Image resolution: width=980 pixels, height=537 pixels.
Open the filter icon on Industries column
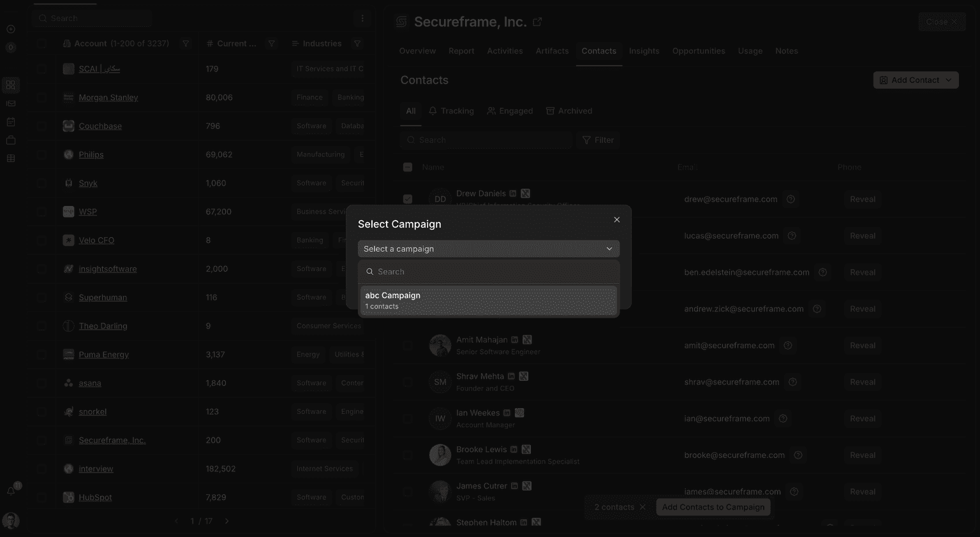[x=357, y=43]
